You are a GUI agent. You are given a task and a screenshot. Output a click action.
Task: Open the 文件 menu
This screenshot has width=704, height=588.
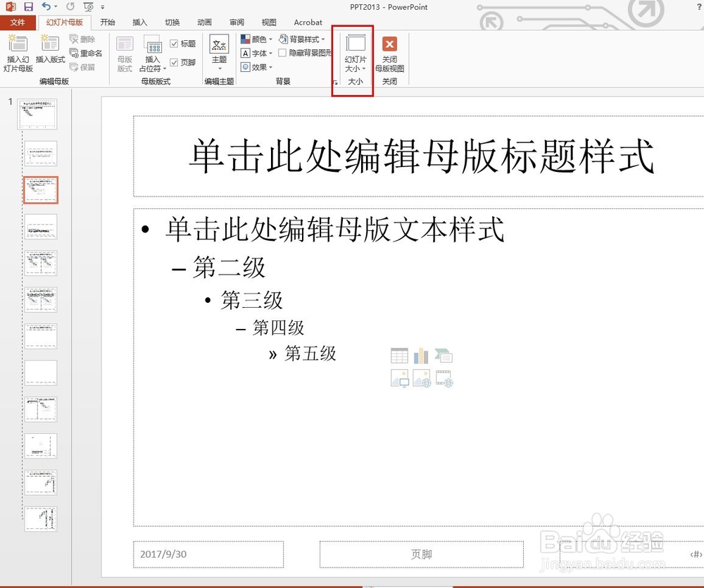coord(18,22)
